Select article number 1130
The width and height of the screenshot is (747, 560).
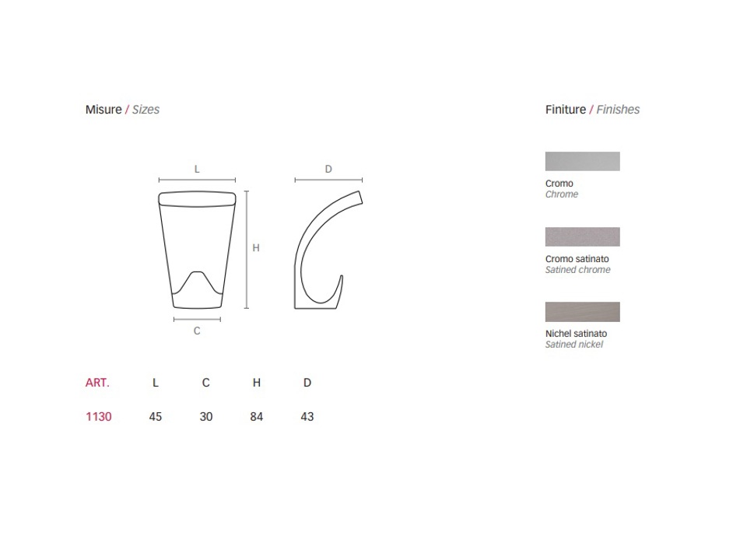point(99,417)
